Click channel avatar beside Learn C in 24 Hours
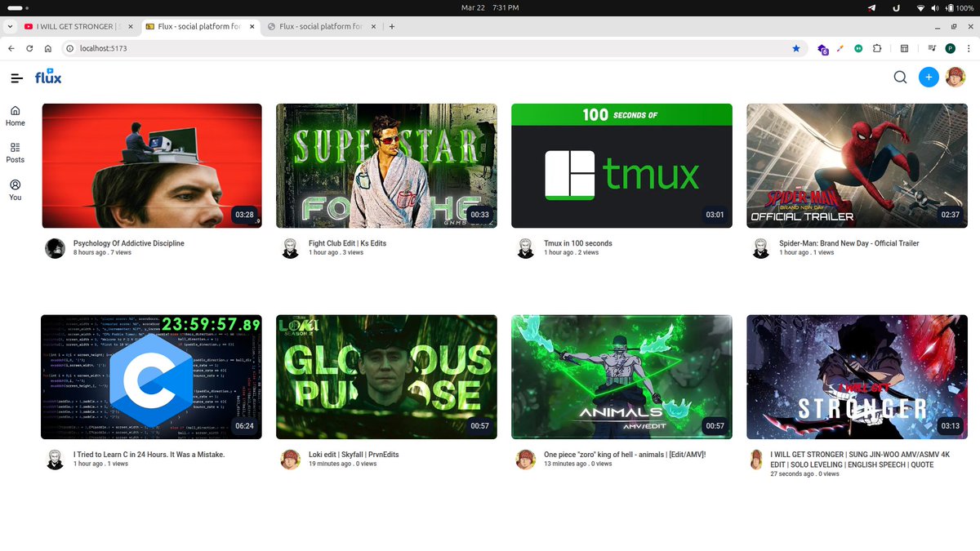980x551 pixels. pos(55,460)
